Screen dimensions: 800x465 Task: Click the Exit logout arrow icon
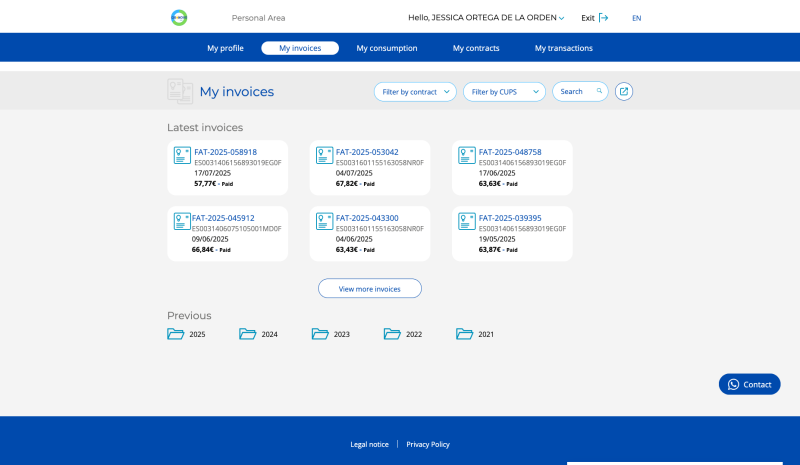click(x=604, y=18)
